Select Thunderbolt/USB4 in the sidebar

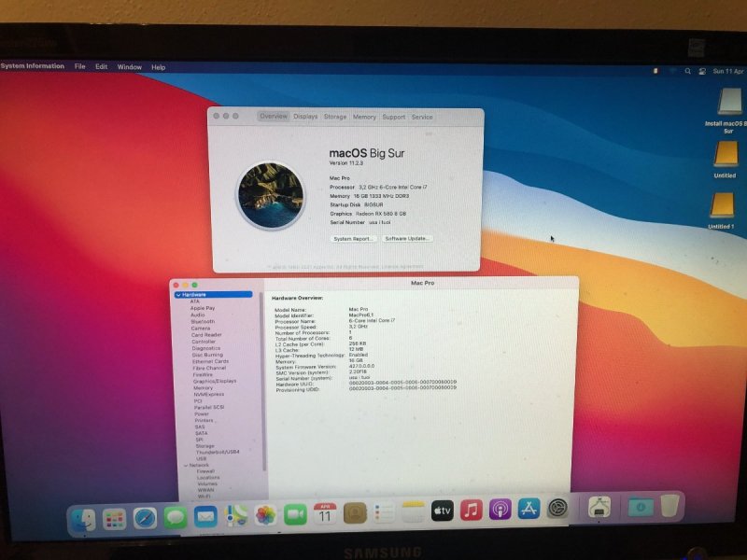click(x=218, y=452)
